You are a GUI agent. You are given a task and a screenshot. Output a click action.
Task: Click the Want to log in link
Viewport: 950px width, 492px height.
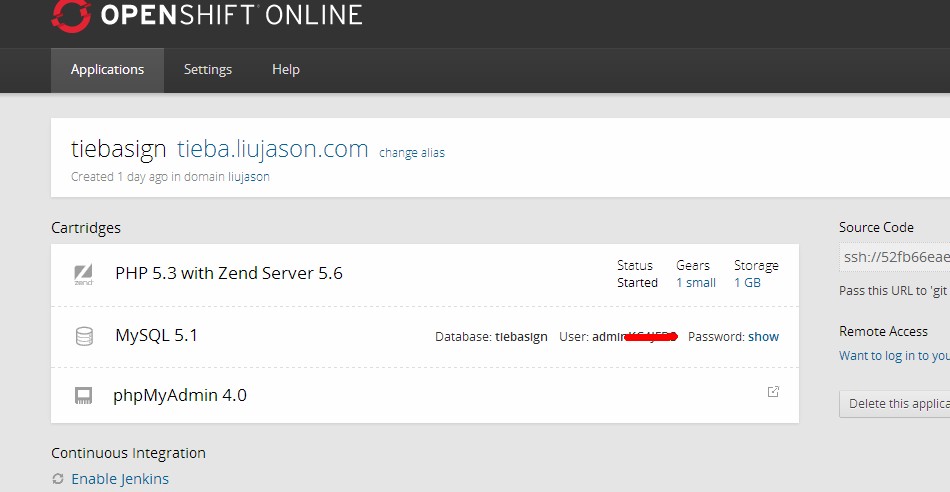coord(894,356)
